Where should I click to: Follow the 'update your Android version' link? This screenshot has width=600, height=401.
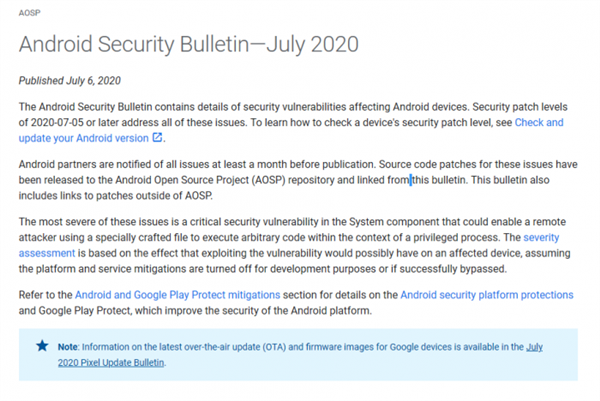click(83, 138)
